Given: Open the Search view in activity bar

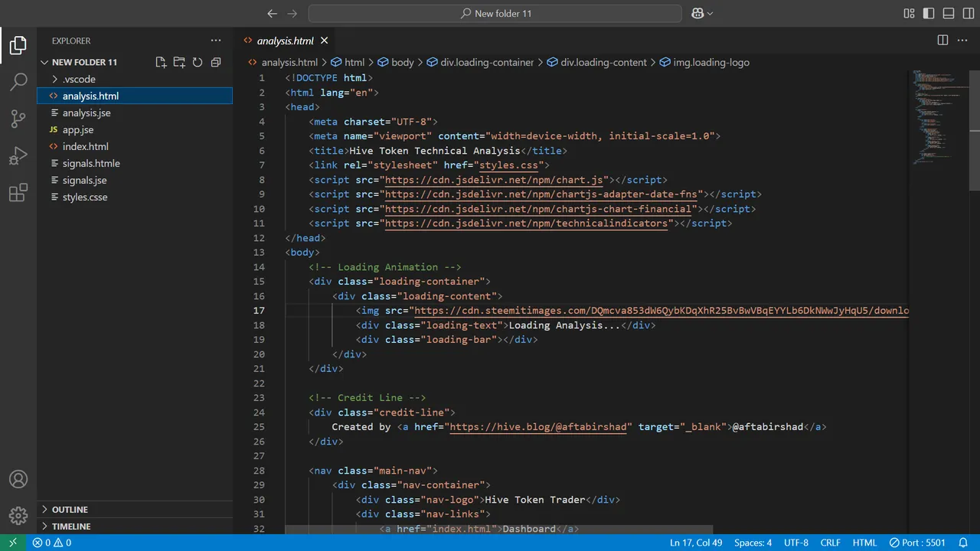Looking at the screenshot, I should 18,82.
